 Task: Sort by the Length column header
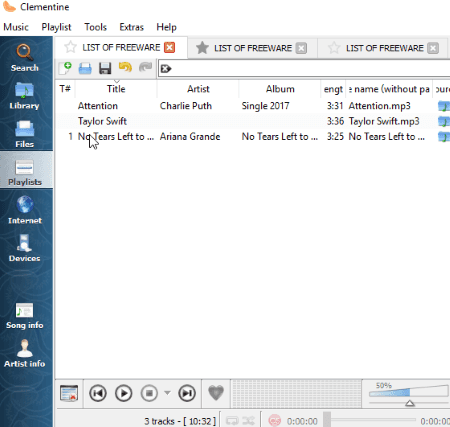pos(333,89)
